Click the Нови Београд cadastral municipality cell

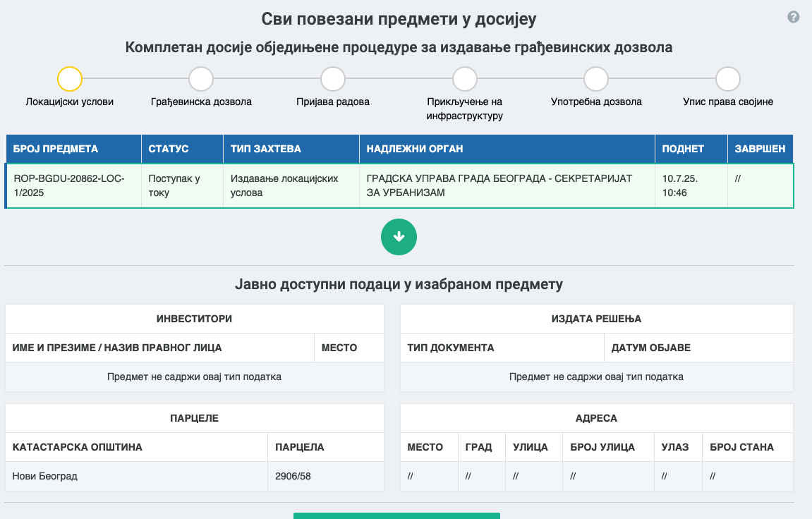tap(45, 476)
